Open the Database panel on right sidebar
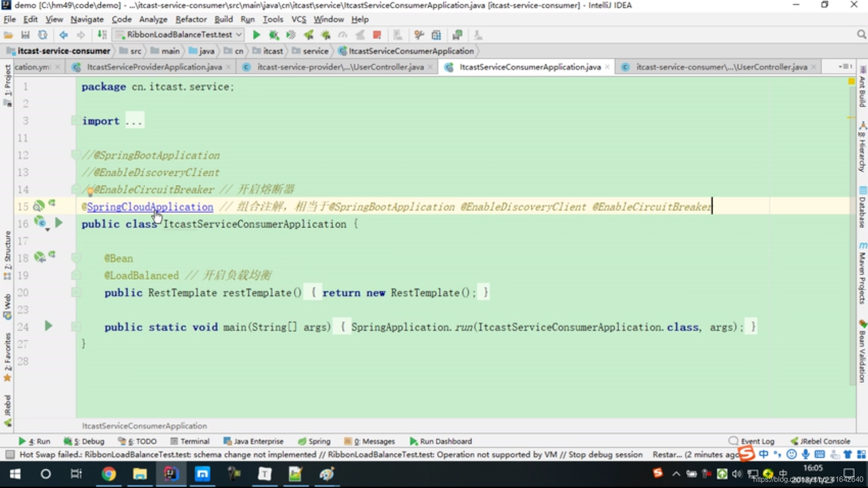Image resolution: width=868 pixels, height=488 pixels. point(863,207)
